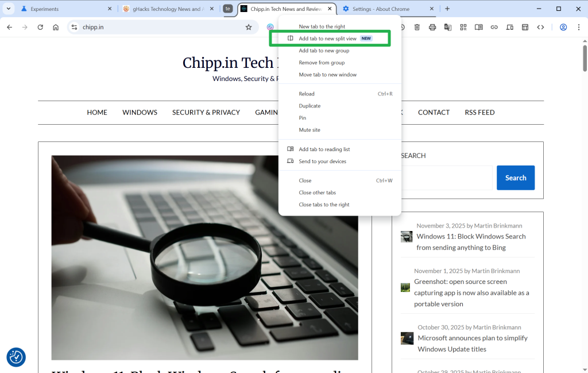Duplicate tab via context menu

point(310,105)
